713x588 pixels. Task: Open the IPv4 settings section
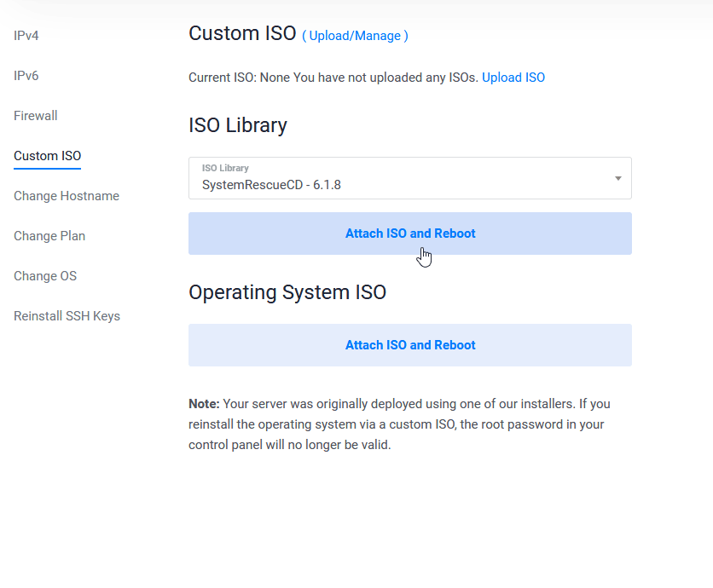[x=26, y=36]
